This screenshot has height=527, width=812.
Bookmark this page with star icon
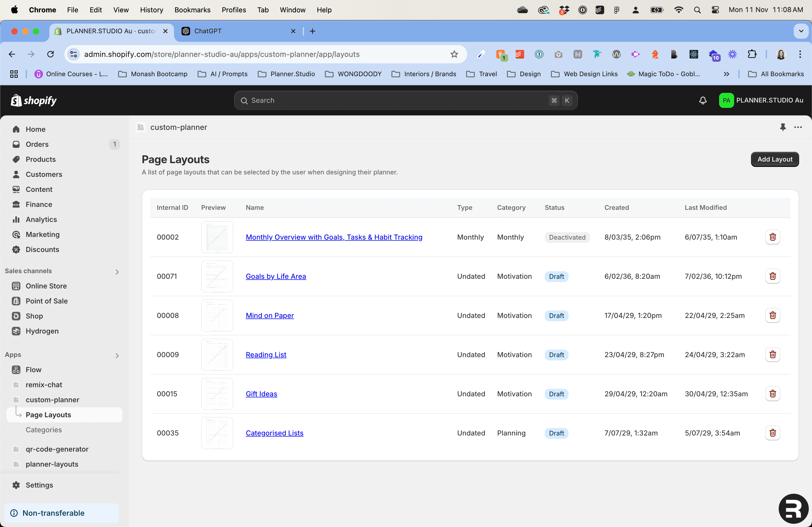(x=454, y=54)
